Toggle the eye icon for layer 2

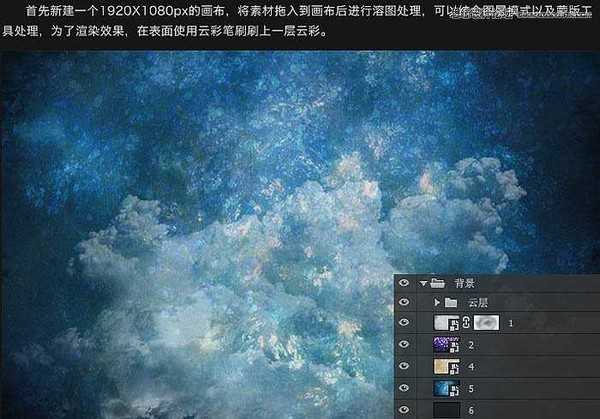point(404,345)
